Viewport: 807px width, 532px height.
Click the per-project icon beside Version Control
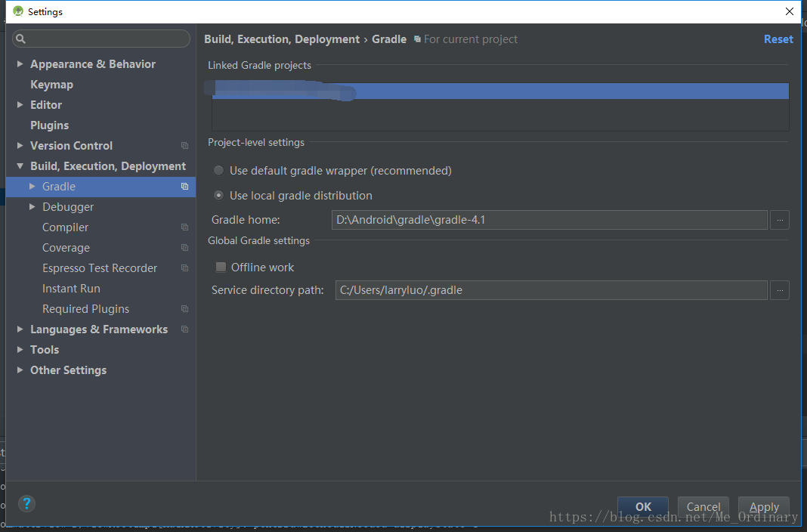pos(185,146)
